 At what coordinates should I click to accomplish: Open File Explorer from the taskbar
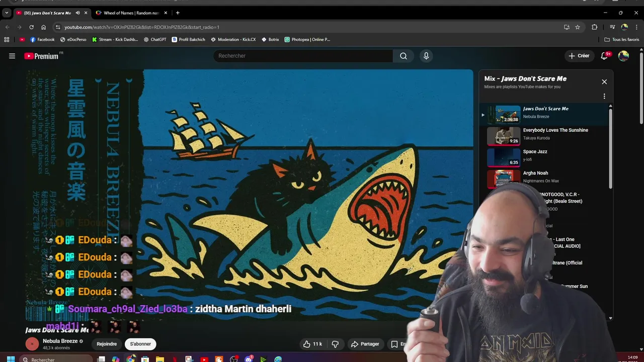click(x=160, y=359)
